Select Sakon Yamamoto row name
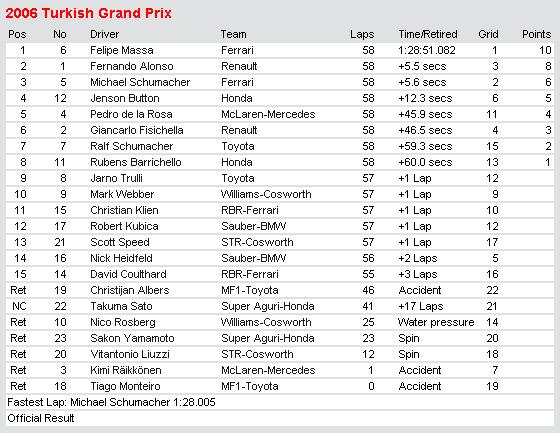 pos(132,338)
